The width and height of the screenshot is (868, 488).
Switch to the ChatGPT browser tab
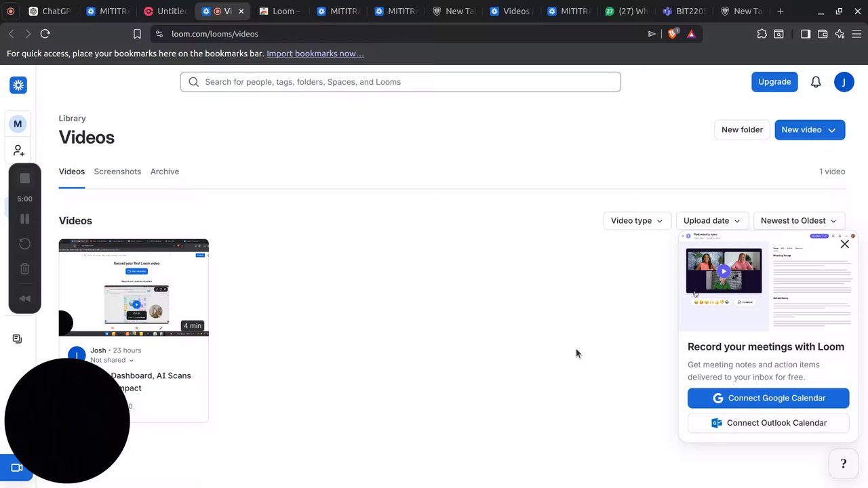50,11
